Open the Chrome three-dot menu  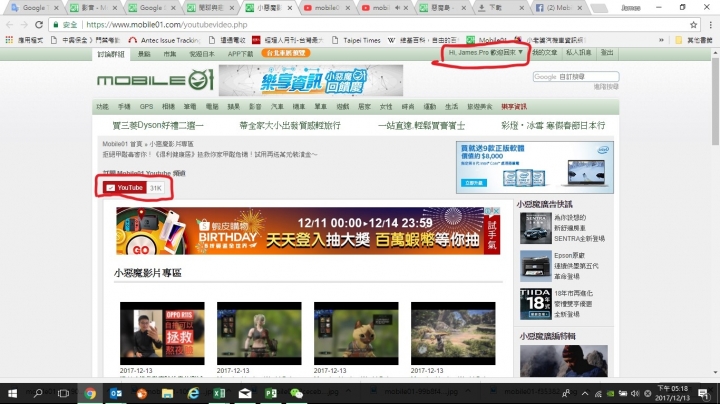pos(710,25)
